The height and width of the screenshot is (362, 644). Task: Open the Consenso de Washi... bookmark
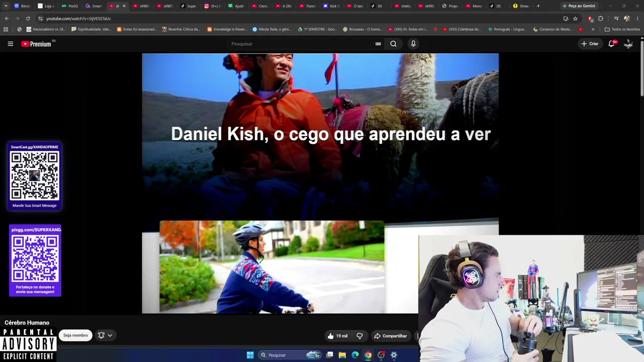click(x=552, y=29)
